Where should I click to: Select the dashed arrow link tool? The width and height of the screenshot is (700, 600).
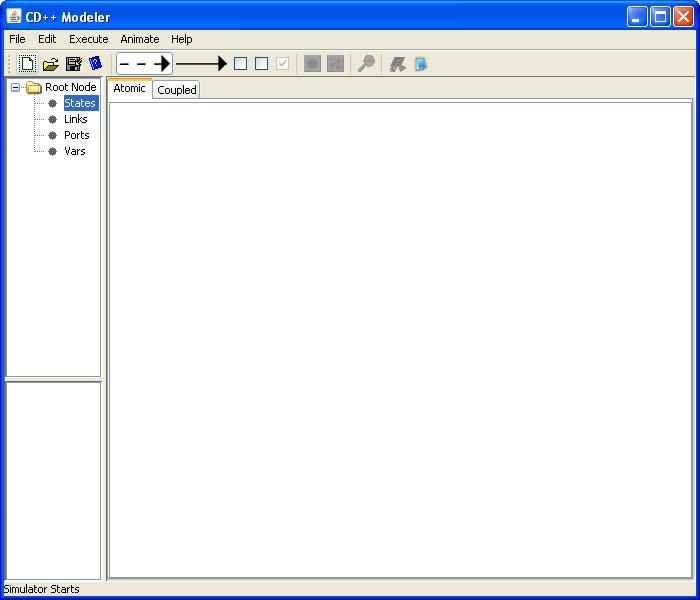pos(145,63)
